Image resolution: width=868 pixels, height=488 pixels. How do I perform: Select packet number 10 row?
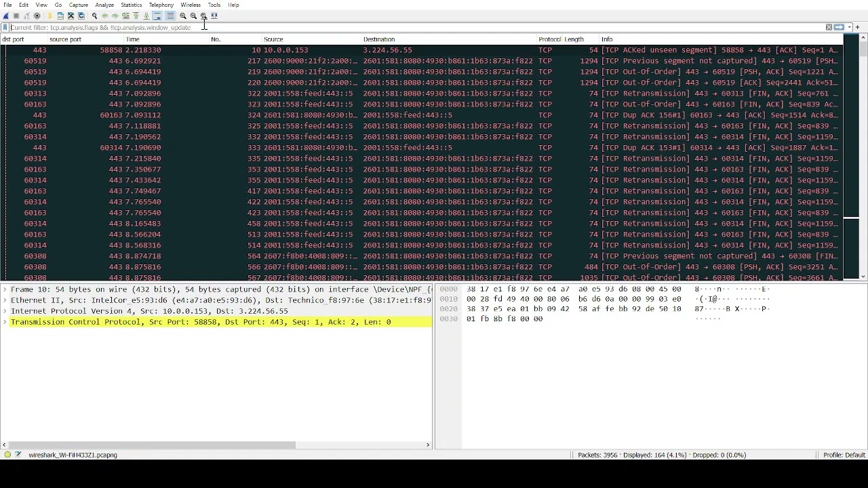[421, 50]
